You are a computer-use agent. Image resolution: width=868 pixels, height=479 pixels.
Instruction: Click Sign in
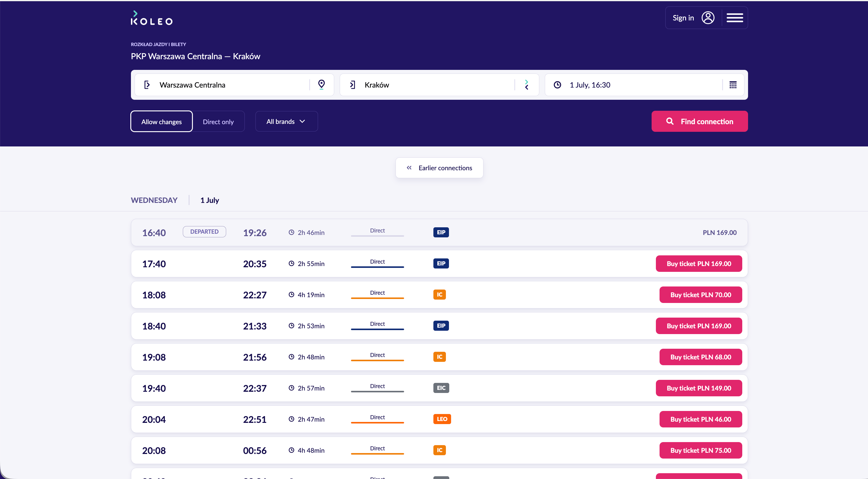(683, 18)
